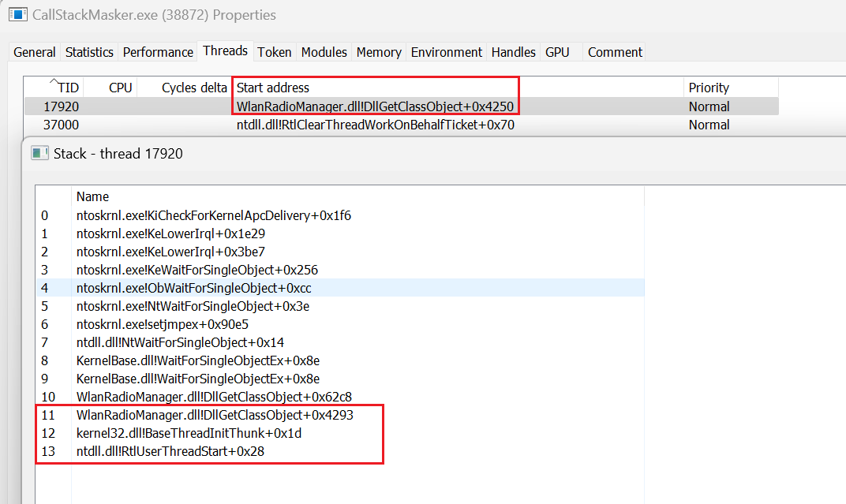Screen dimensions: 846x504
Task: Click the Stack window icon beside its title
Action: (39, 153)
